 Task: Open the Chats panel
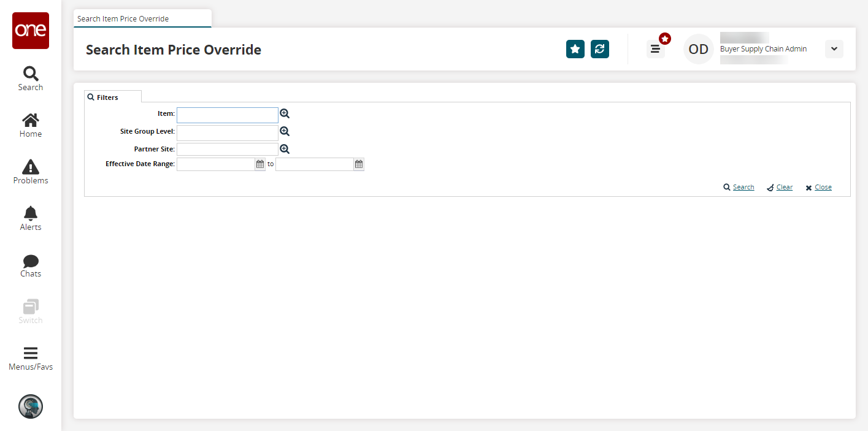click(x=30, y=265)
